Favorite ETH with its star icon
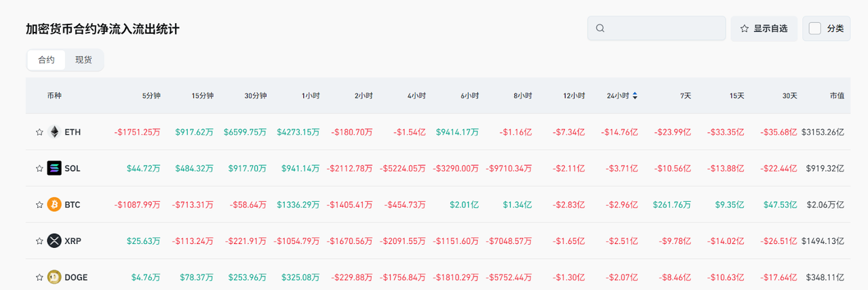The width and height of the screenshot is (868, 290). click(39, 132)
